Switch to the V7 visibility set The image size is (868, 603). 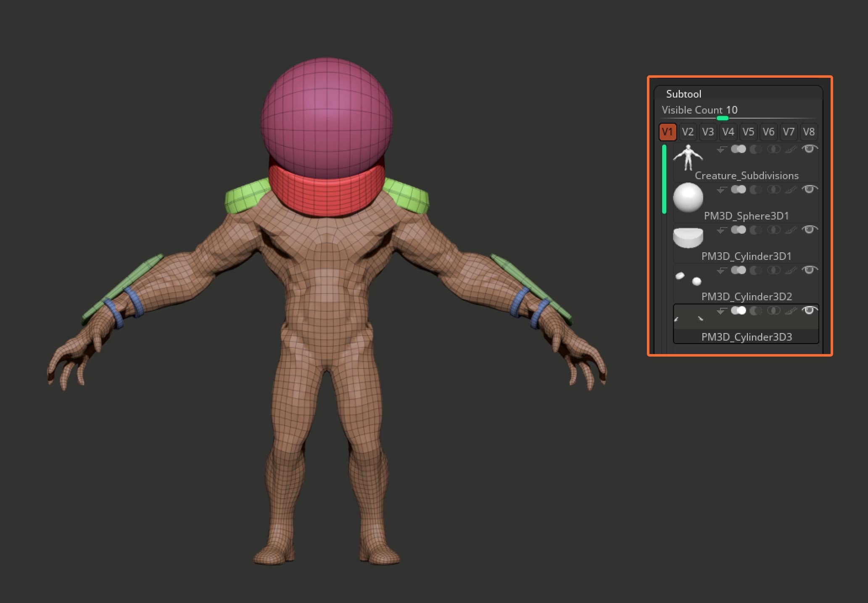789,132
